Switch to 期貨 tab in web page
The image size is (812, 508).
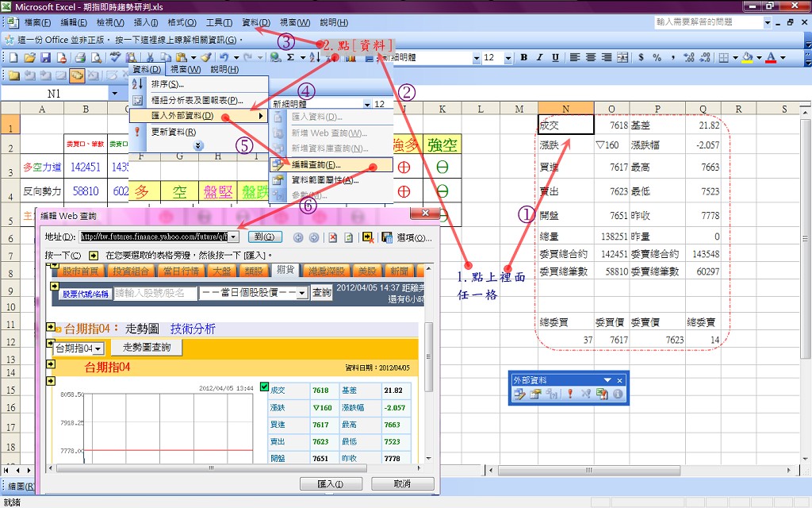[x=285, y=270]
